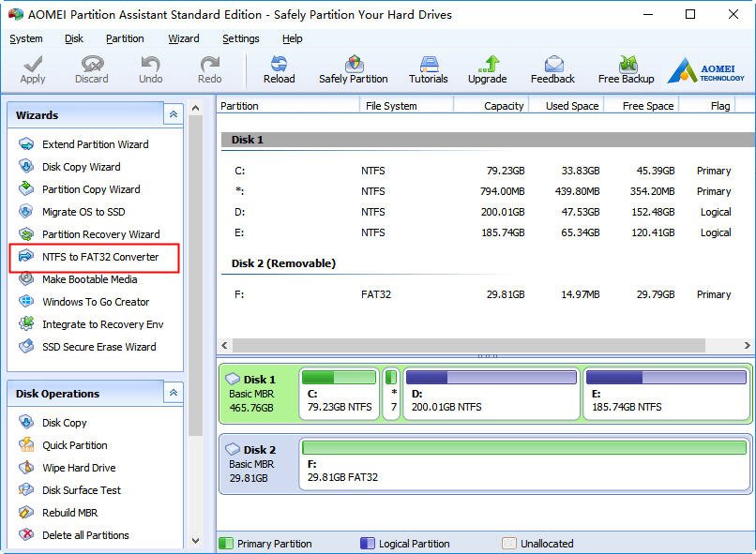Open the Settings menu
The width and height of the screenshot is (756, 554).
241,38
